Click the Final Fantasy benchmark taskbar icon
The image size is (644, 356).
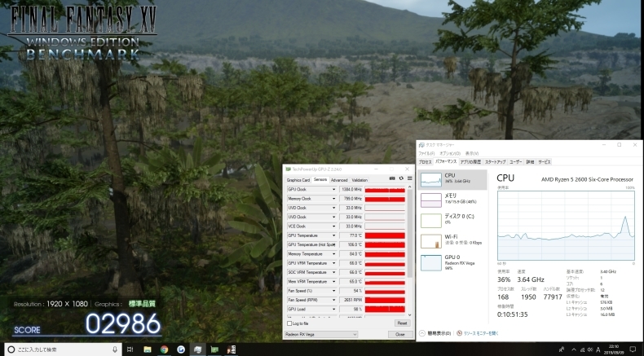point(232,349)
